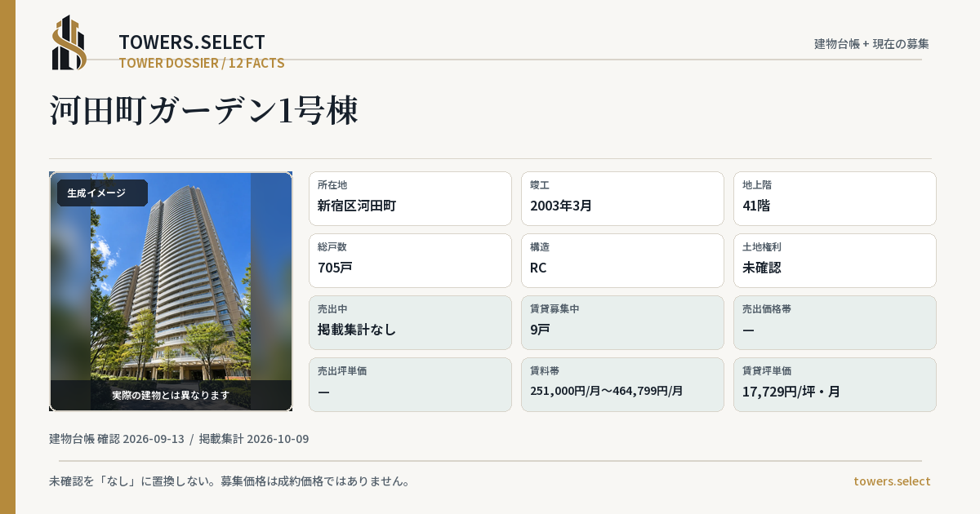Click the 売出坪単価 card
Viewport: 980px width, 514px height.
click(x=410, y=384)
